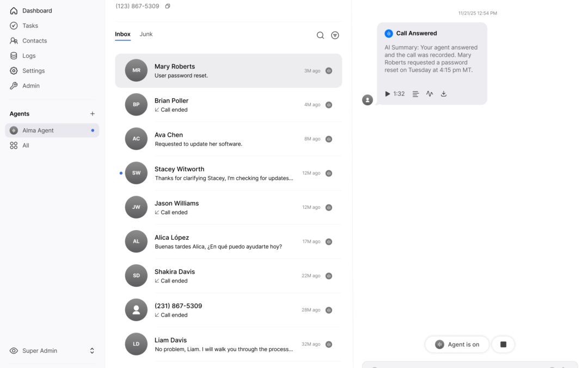Screen dimensions: 588x368
Task: Open the Admin section
Action: click(x=31, y=86)
